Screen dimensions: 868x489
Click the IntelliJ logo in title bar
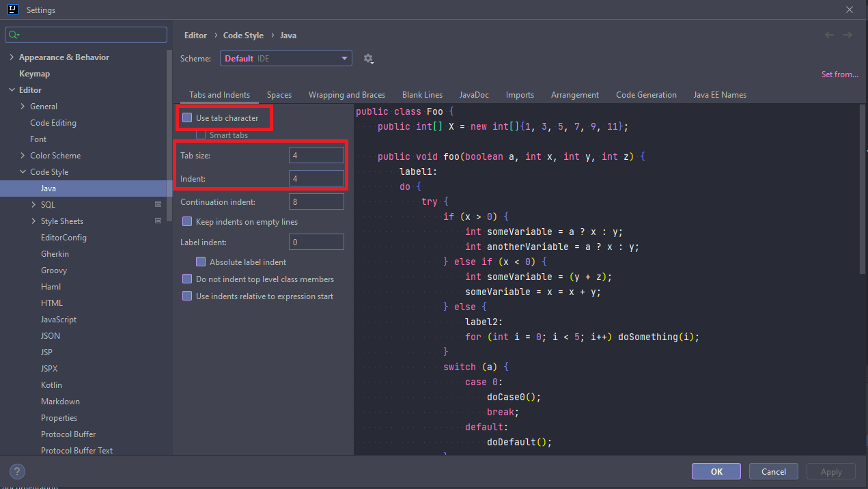point(13,10)
